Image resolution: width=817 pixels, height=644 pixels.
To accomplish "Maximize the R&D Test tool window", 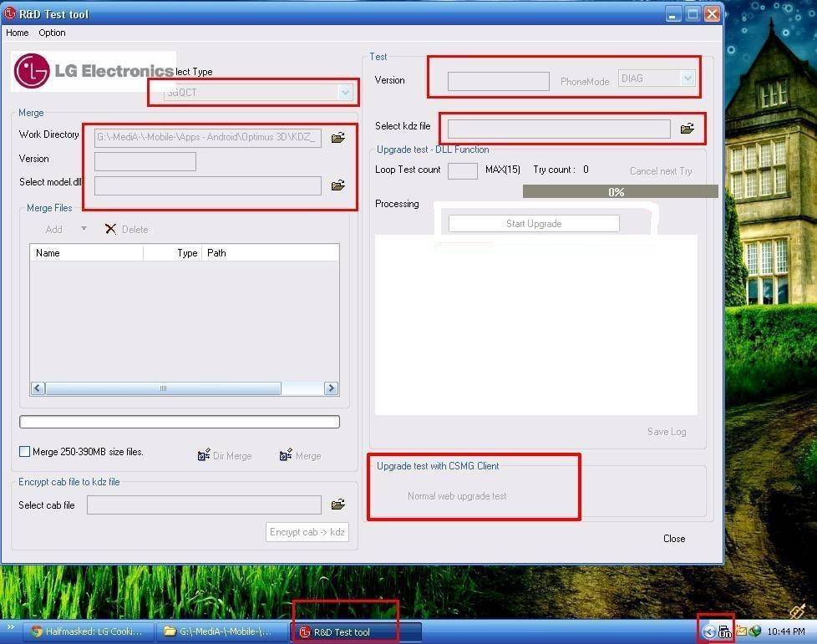I will point(693,14).
